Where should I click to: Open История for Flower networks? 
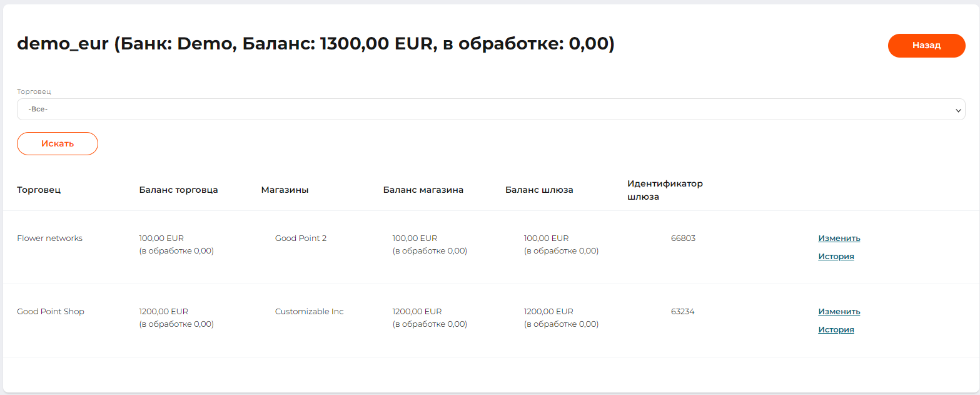pyautogui.click(x=836, y=257)
